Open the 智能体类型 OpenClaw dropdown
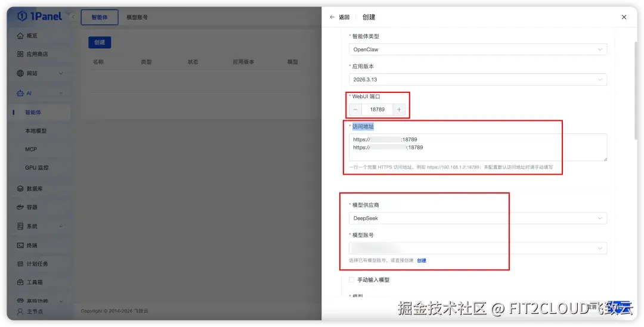 point(478,49)
